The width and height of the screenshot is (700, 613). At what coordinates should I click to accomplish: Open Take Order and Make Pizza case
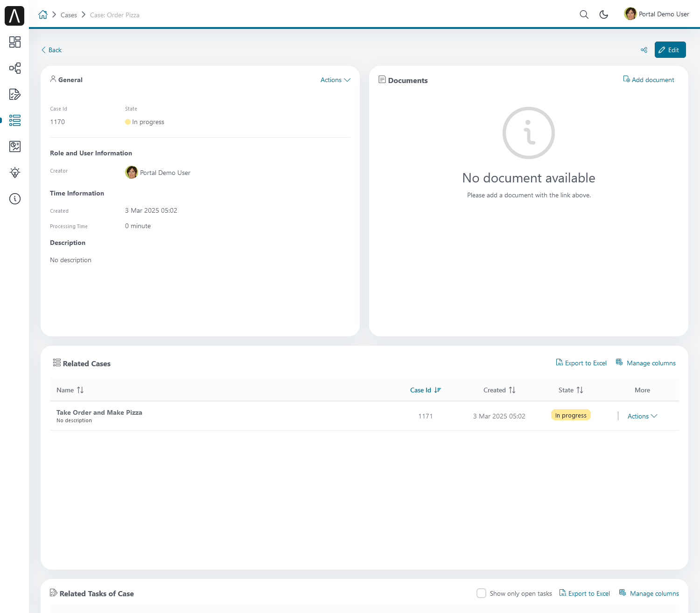point(99,412)
